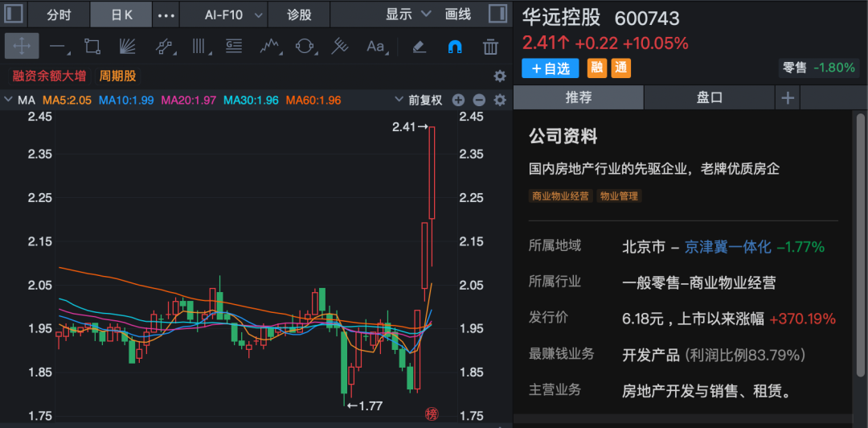Screen dimensions: 868x428
Task: Open the AI-F10 dropdown
Action: coord(234,14)
